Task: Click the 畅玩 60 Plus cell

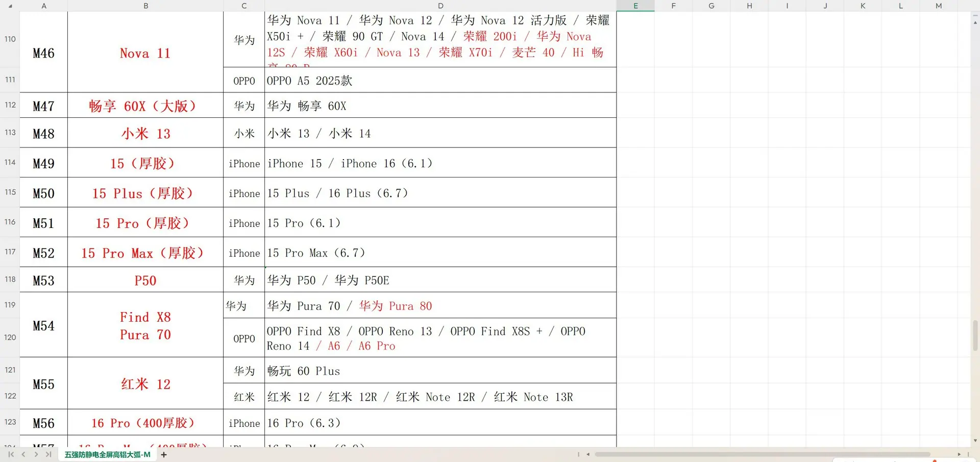Action: 440,370
